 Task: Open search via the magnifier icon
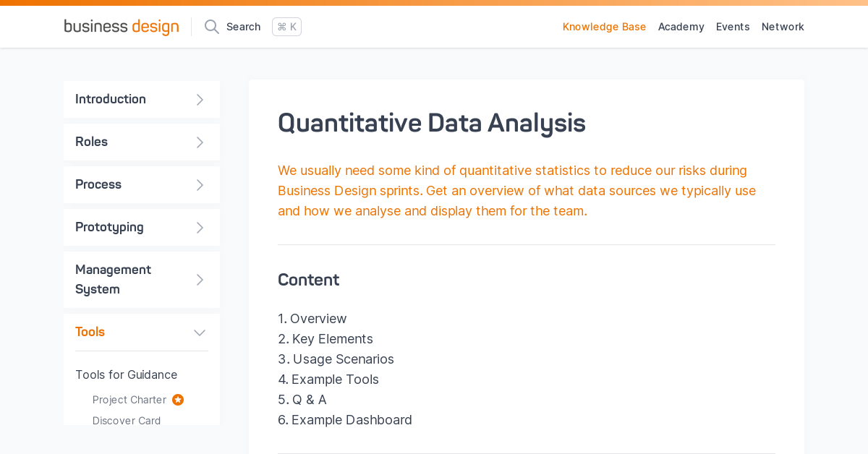point(211,26)
